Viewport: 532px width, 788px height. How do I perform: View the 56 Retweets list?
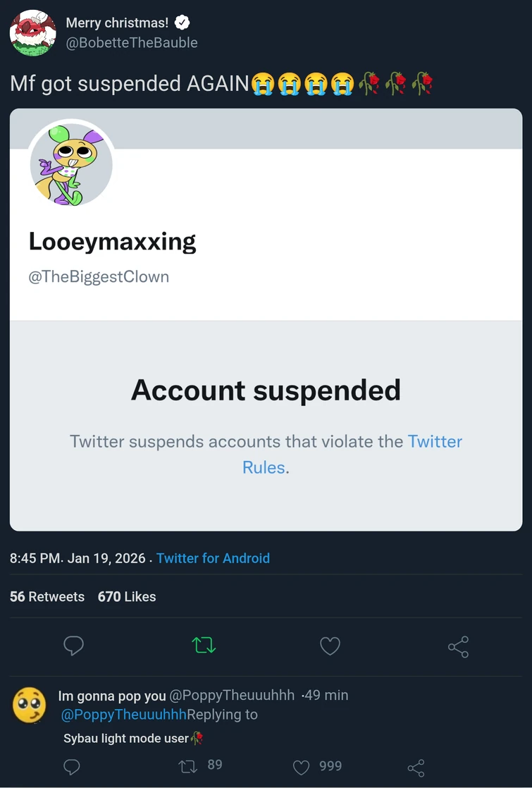pyautogui.click(x=47, y=596)
